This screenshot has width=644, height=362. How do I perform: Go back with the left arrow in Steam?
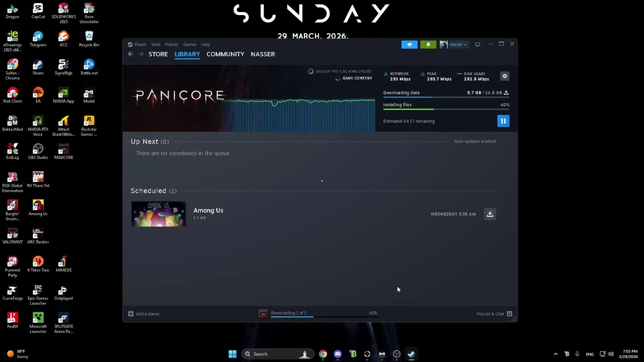click(x=130, y=54)
